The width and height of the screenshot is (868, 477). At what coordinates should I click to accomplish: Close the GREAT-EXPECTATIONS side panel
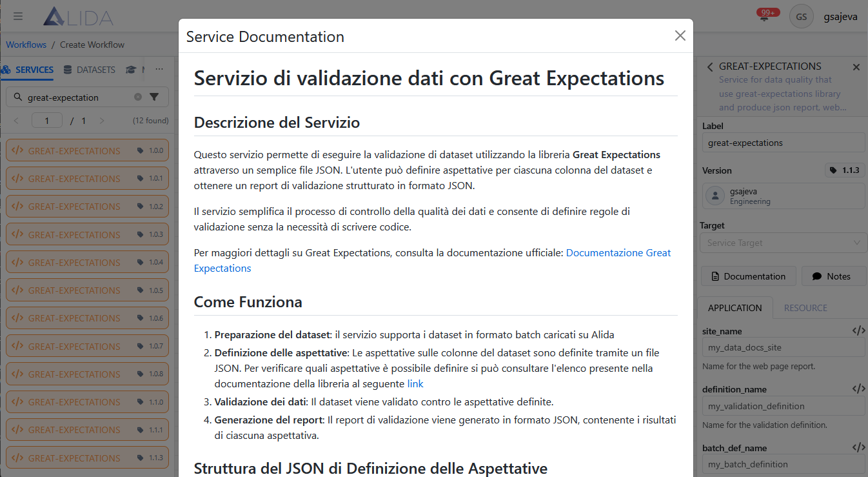point(856,67)
